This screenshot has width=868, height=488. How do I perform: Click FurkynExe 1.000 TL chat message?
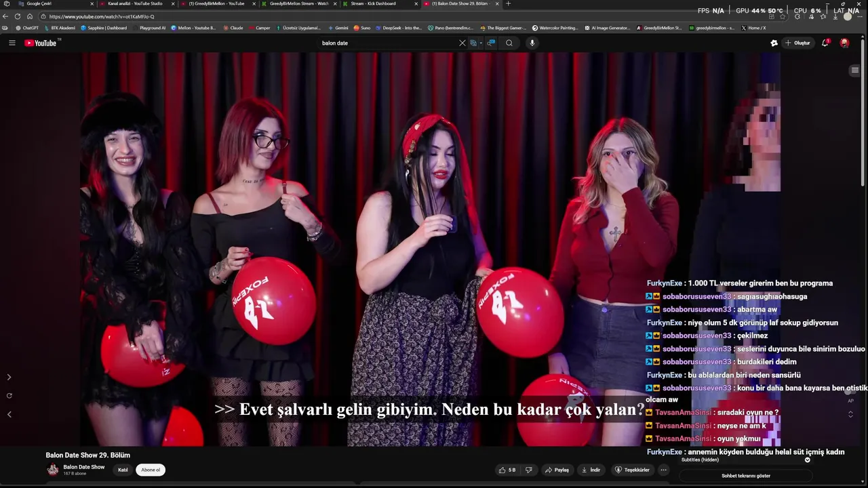tap(740, 283)
